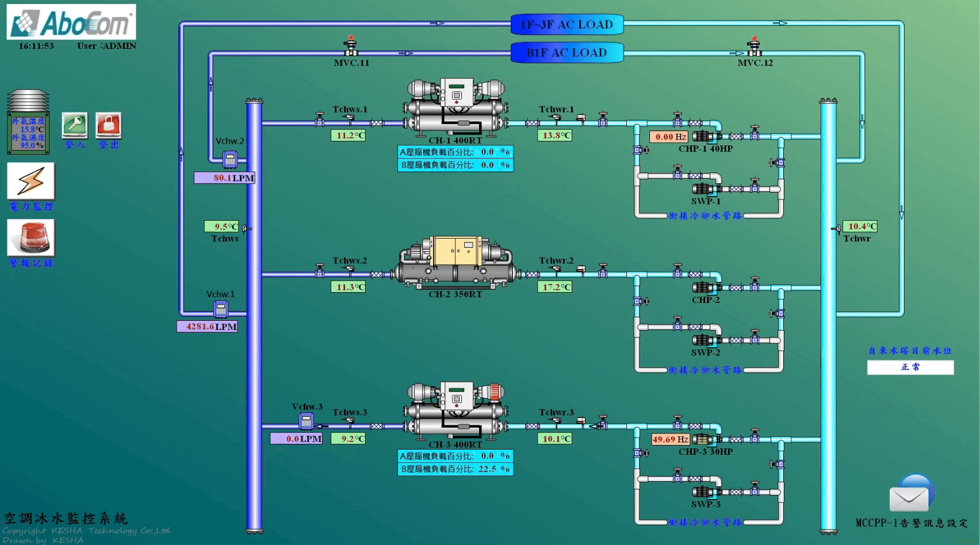The width and height of the screenshot is (980, 545).
Task: Toggle the MVC.11 motorized valve
Action: tap(351, 46)
